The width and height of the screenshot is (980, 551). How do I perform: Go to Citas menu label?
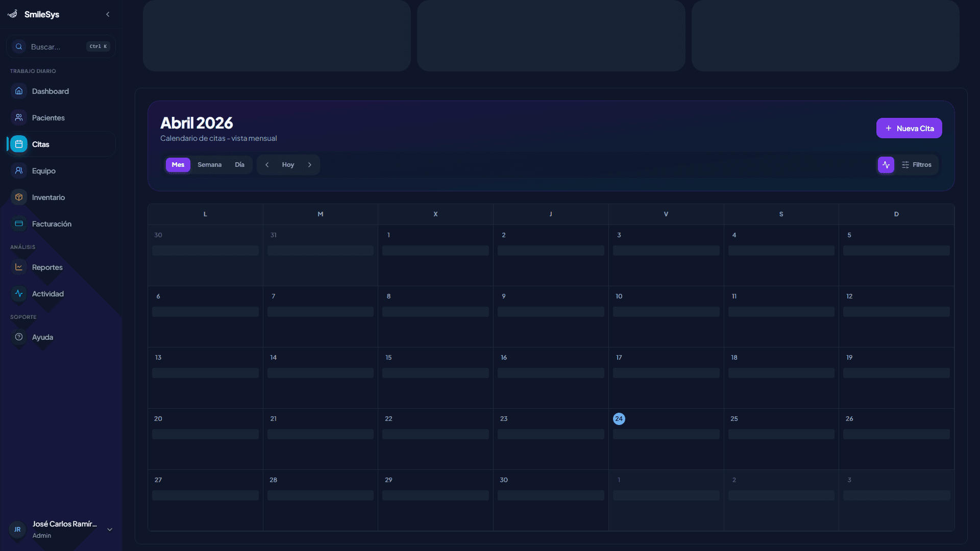pos(41,144)
